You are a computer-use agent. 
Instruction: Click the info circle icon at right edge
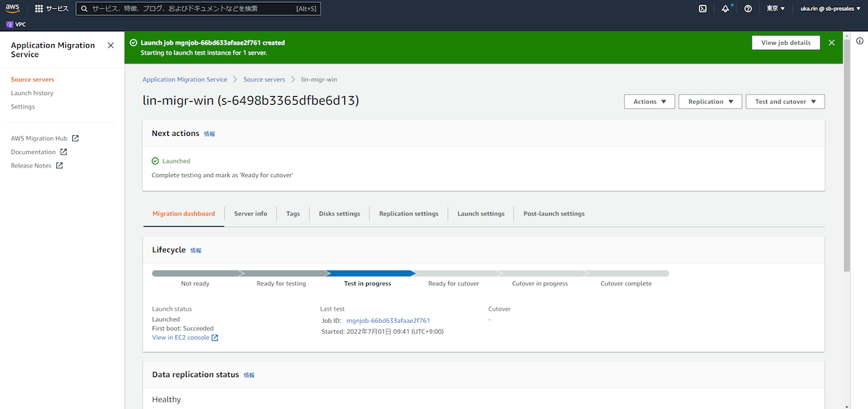point(859,40)
